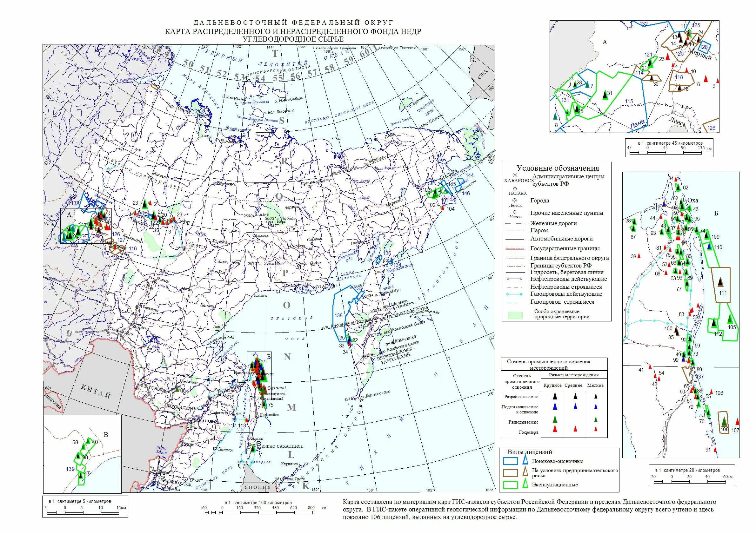Screen dimensions: 756x534
Task: Click the medium red Госрезерв triangle in legend
Action: (x=575, y=429)
